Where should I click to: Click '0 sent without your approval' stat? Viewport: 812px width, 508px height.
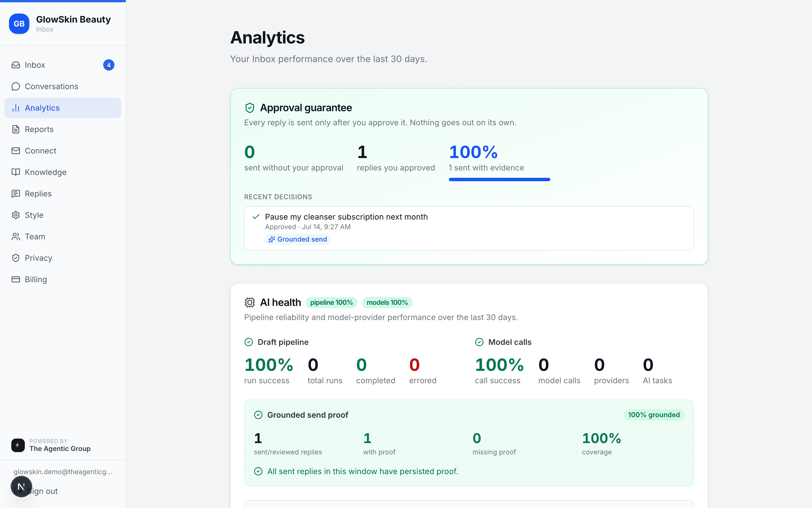point(294,158)
